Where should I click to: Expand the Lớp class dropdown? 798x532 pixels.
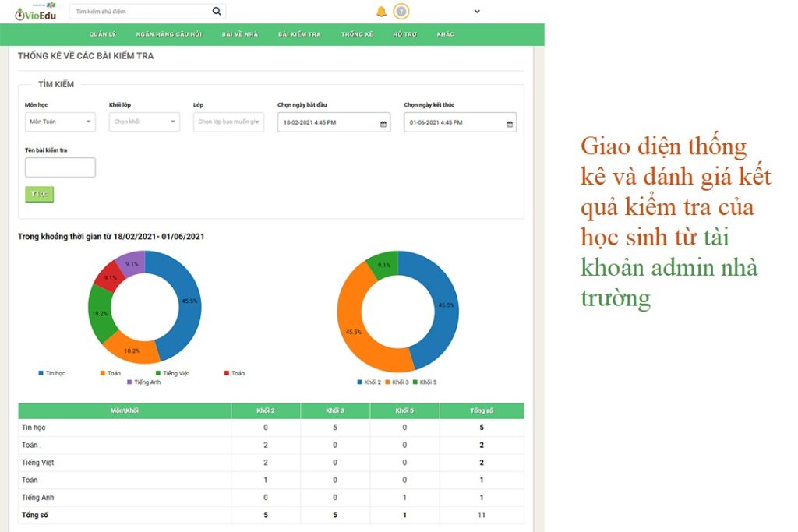[228, 122]
